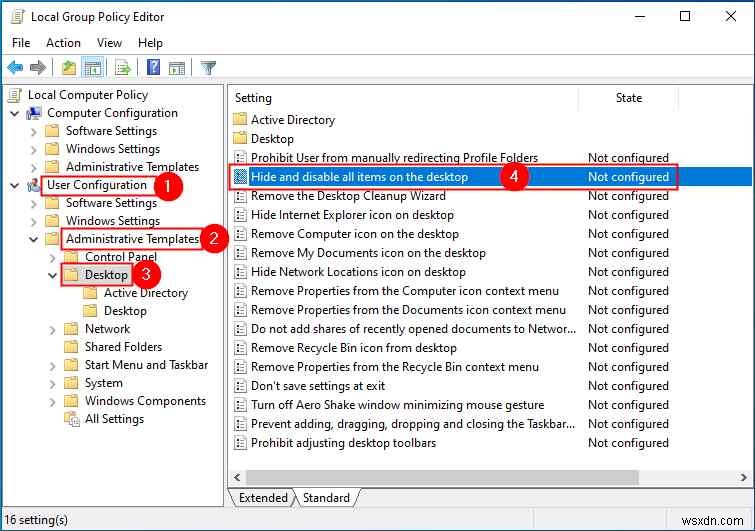Image resolution: width=755 pixels, height=531 pixels.
Task: Click the horizontal scrollbar thumb in settings pane
Action: (442, 478)
